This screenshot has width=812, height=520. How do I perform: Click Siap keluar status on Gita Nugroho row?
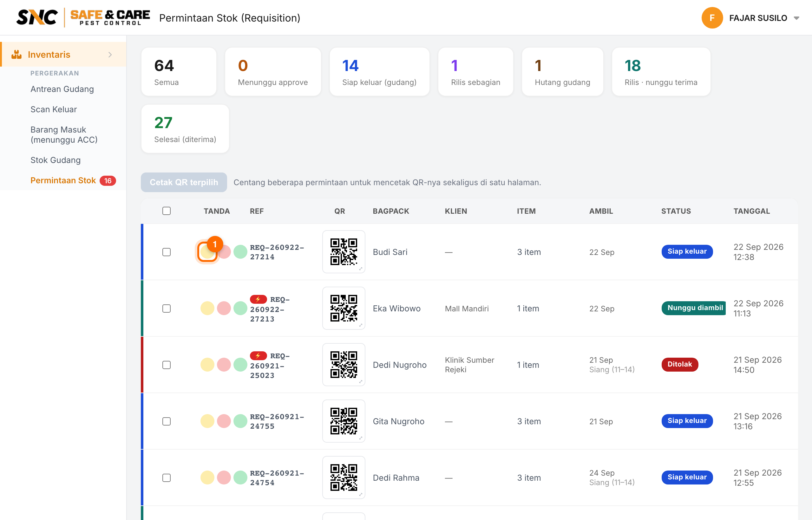tap(687, 421)
